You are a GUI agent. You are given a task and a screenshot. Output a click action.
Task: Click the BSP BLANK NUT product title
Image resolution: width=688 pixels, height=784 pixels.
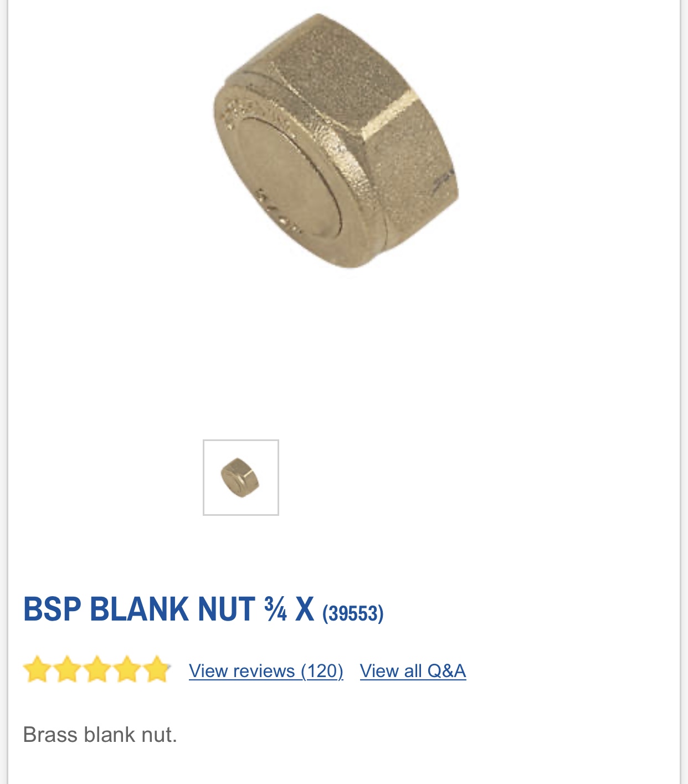click(x=169, y=609)
